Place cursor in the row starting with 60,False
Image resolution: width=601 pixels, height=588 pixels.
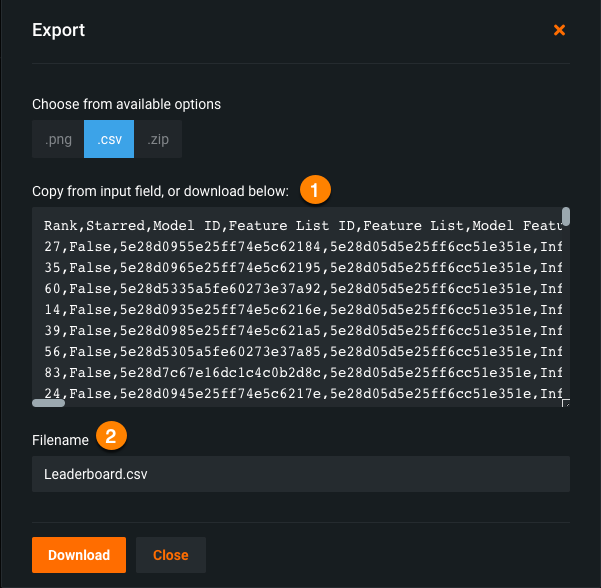300,289
